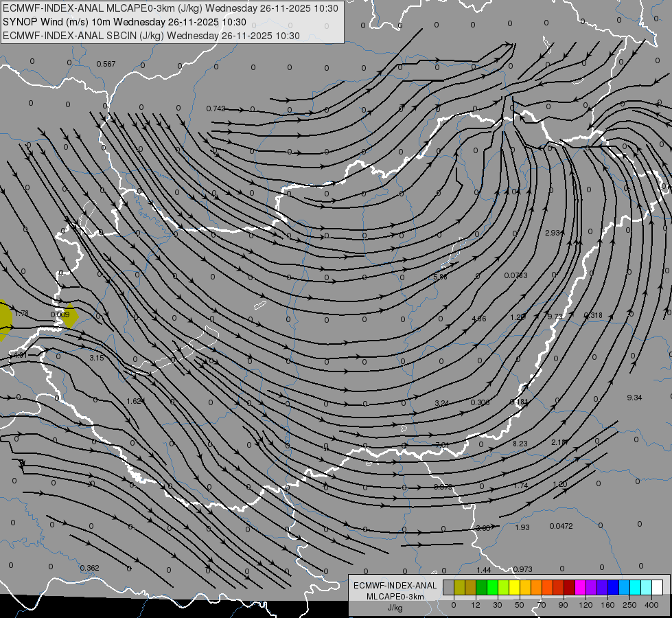The width and height of the screenshot is (672, 618).
Task: Click the map value 1.74
Action: (521, 485)
